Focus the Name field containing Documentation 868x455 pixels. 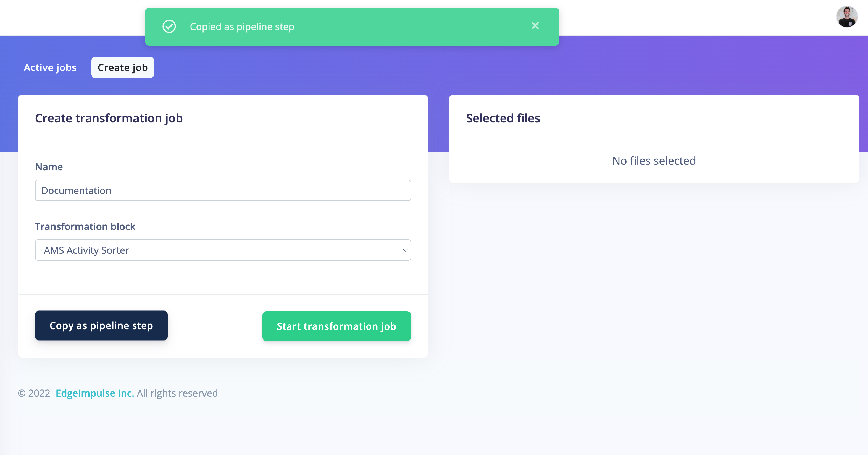coord(223,190)
